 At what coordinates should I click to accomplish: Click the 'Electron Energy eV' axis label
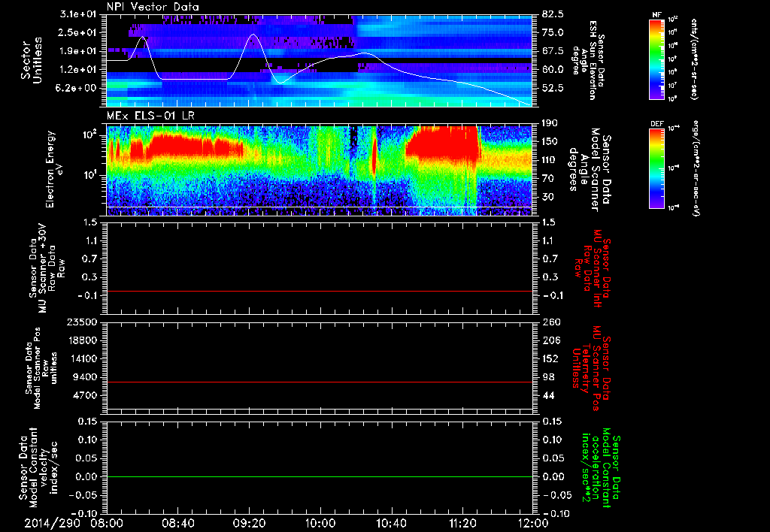(x=54, y=169)
